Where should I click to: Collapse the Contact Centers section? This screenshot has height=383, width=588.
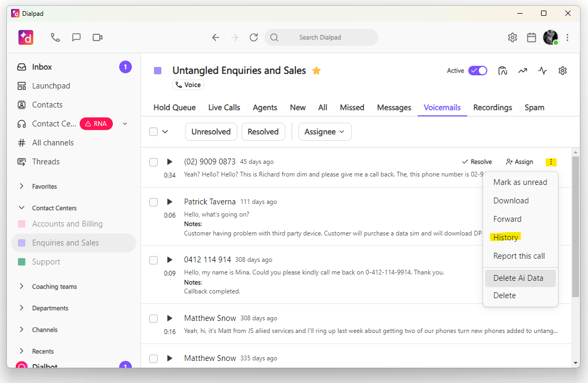22,208
